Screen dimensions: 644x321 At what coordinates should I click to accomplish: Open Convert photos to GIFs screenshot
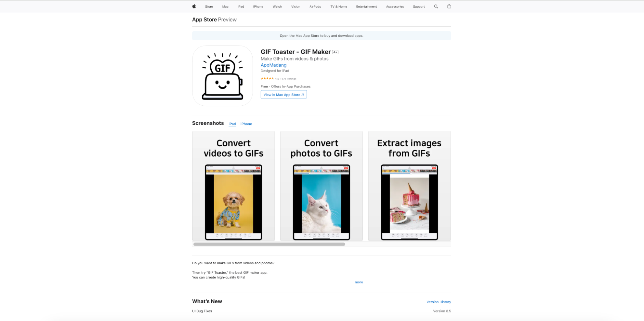(x=321, y=186)
